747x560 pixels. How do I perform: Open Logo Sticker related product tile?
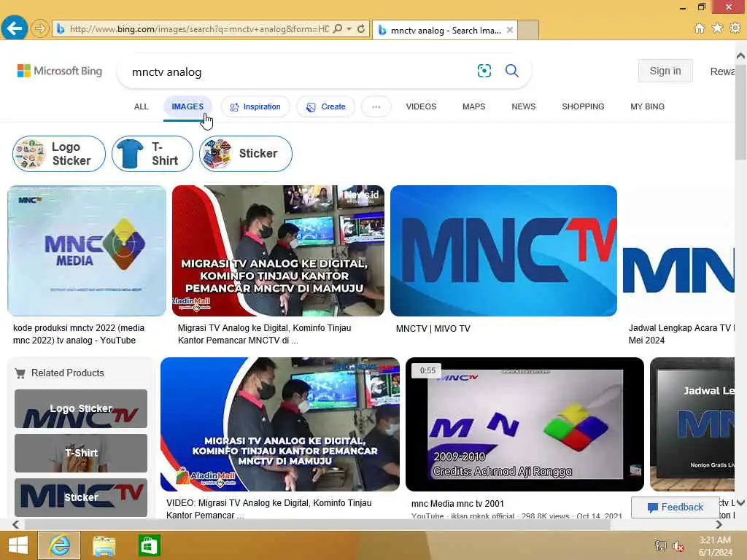coord(81,408)
